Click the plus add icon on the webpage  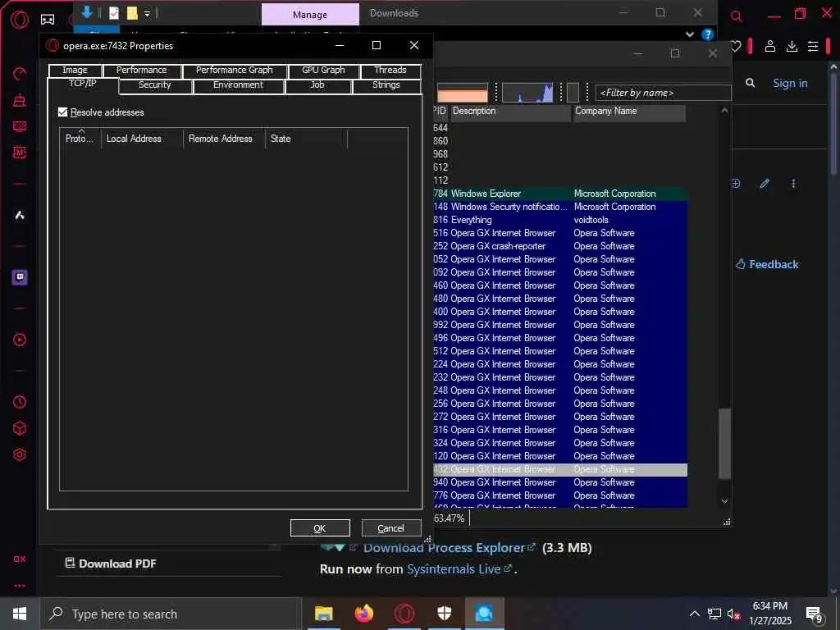coord(736,184)
